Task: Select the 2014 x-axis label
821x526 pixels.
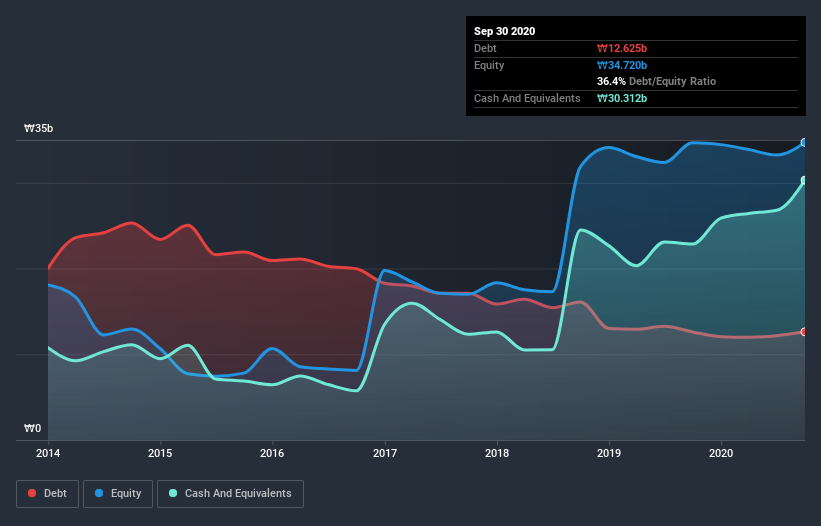Action: point(48,453)
